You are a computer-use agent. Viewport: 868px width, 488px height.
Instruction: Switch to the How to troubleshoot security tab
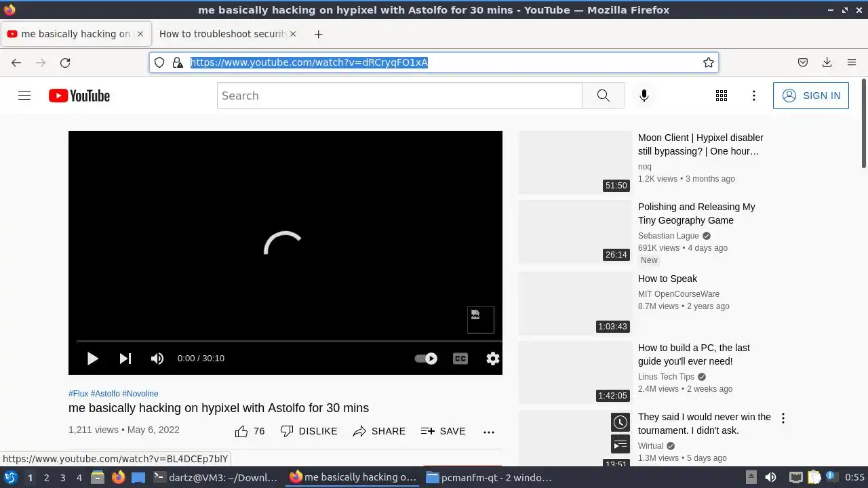pos(224,34)
